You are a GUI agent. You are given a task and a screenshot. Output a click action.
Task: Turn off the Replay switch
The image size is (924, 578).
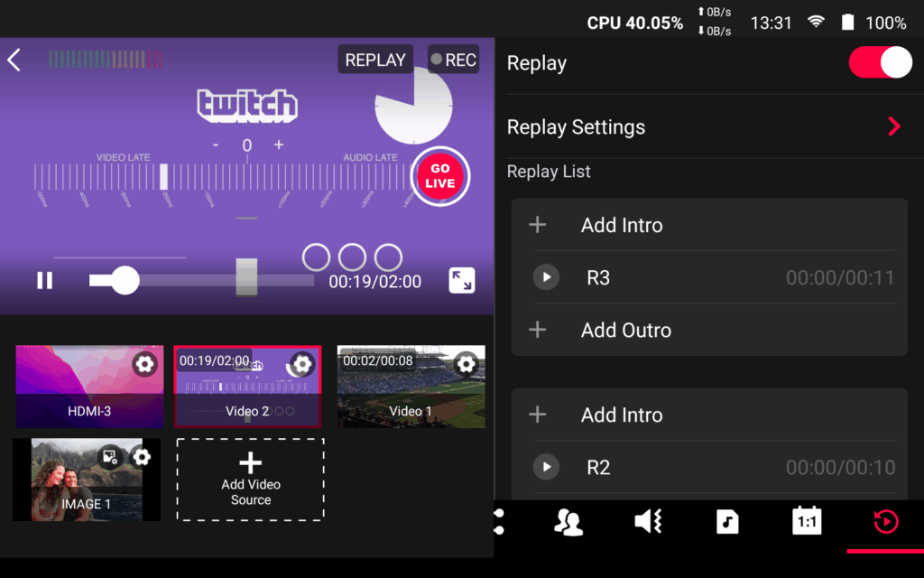coord(880,63)
